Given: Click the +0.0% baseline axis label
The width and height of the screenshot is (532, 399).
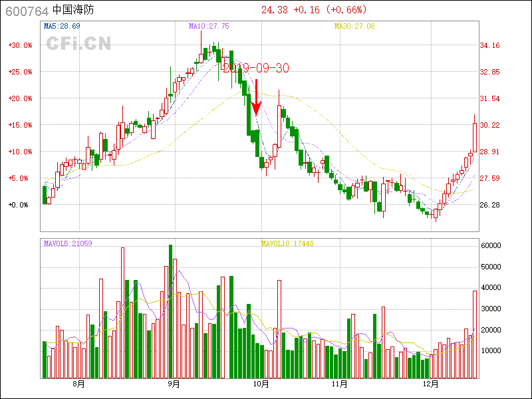Looking at the screenshot, I should 20,205.
